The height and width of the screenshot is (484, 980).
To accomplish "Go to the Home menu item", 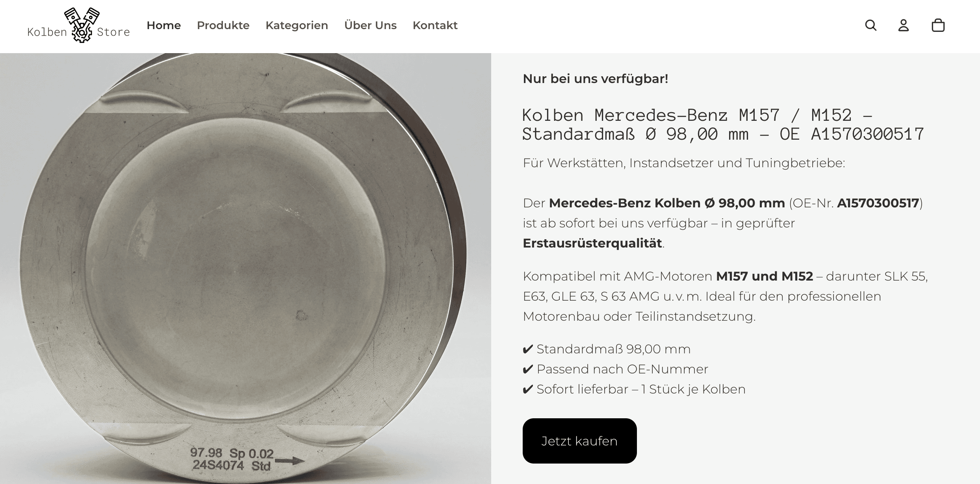I will tap(164, 26).
